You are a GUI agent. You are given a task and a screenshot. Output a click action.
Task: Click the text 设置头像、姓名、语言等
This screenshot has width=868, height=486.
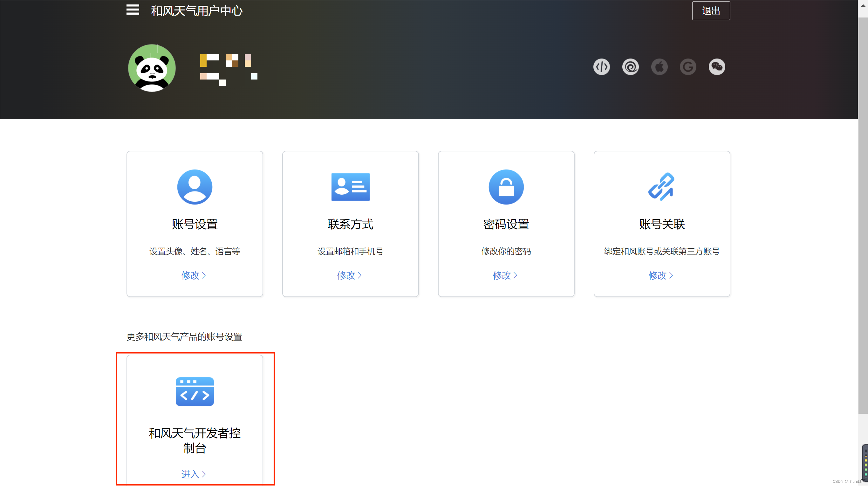pyautogui.click(x=195, y=251)
